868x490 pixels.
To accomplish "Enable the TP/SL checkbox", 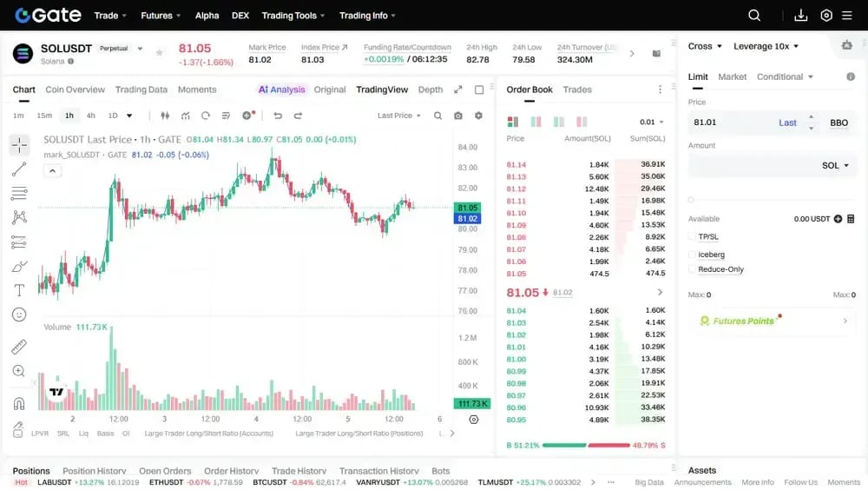I will pyautogui.click(x=692, y=236).
